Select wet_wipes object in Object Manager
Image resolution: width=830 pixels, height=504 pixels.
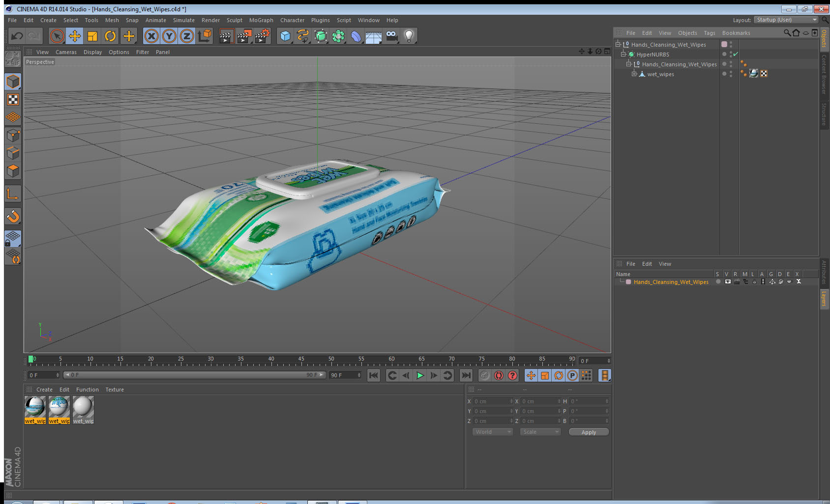(660, 74)
